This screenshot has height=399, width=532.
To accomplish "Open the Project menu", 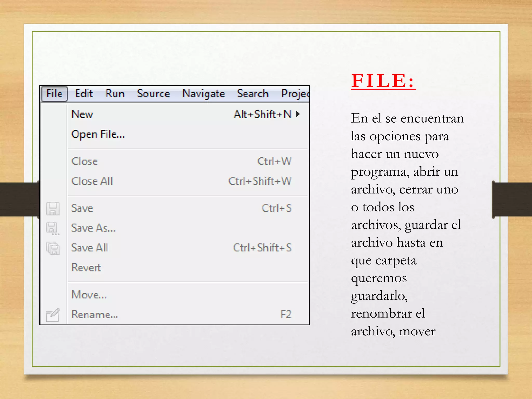I will pos(295,94).
